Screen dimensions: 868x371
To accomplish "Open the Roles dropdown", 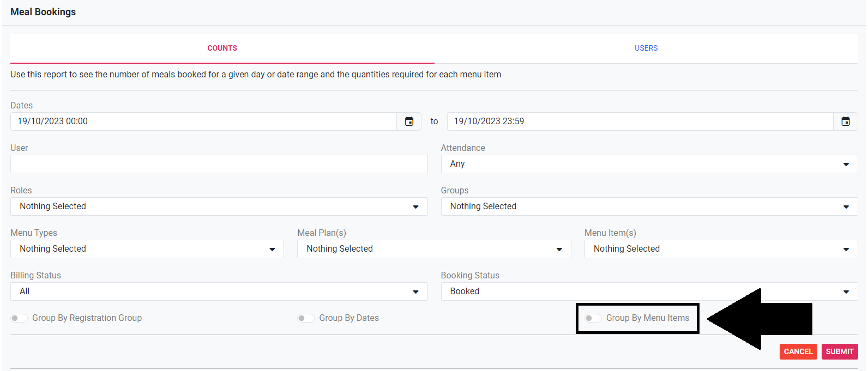I will click(x=219, y=206).
